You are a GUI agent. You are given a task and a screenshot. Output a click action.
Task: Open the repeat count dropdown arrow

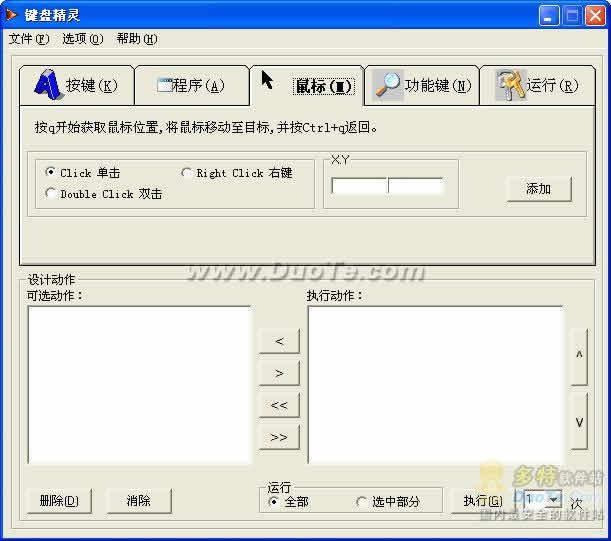click(554, 499)
